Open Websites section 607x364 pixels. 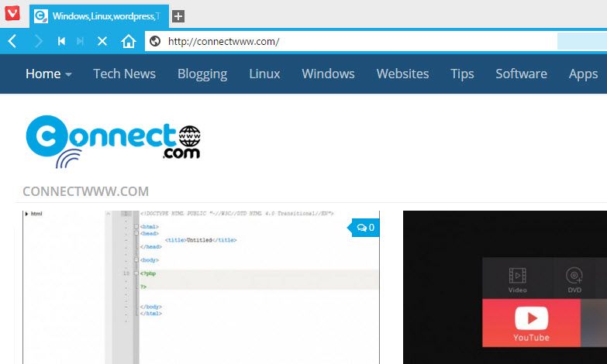[402, 74]
